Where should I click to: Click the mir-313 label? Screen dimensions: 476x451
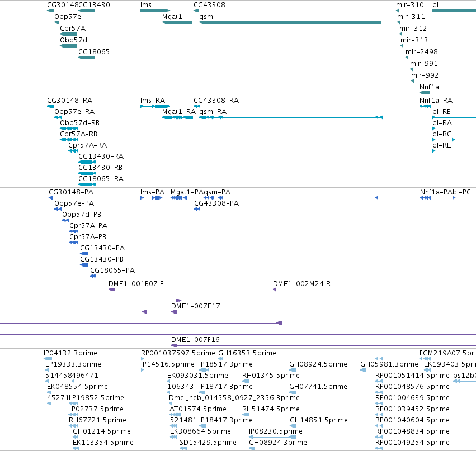click(x=414, y=40)
